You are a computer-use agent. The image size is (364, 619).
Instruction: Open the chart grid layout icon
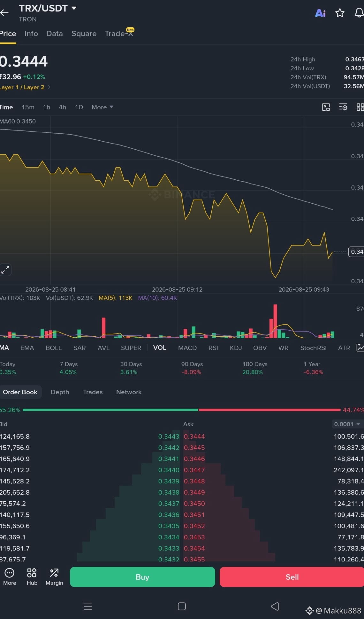(360, 107)
